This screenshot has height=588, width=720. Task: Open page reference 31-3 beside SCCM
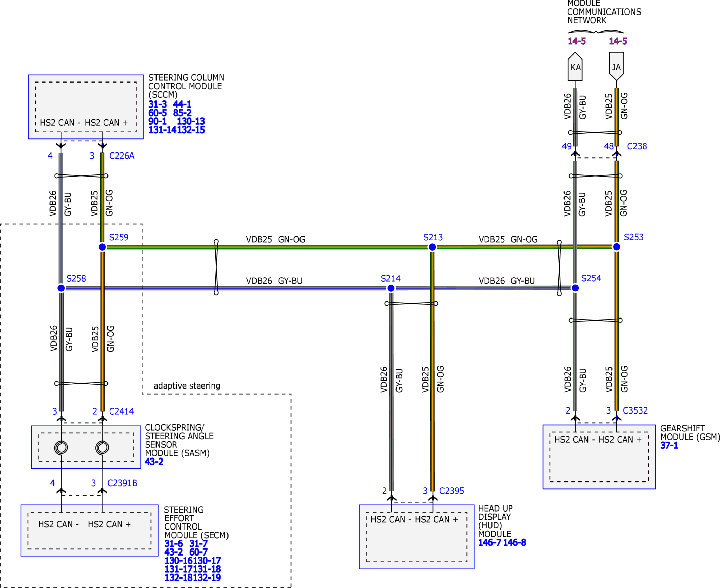click(158, 104)
